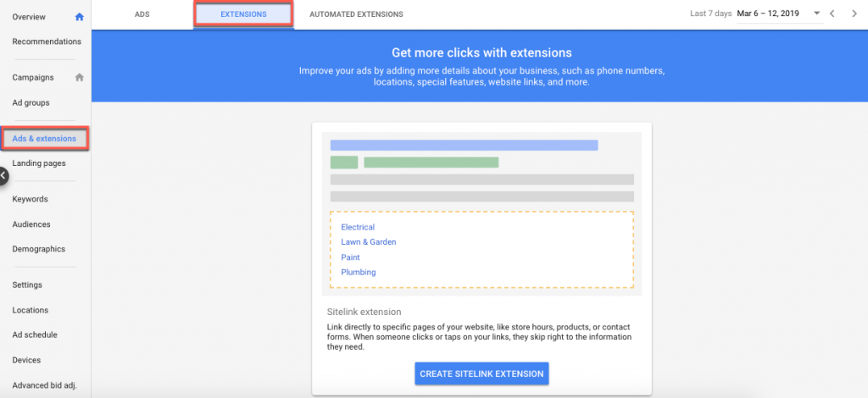Click the Electrical sitelink preview

click(x=358, y=227)
